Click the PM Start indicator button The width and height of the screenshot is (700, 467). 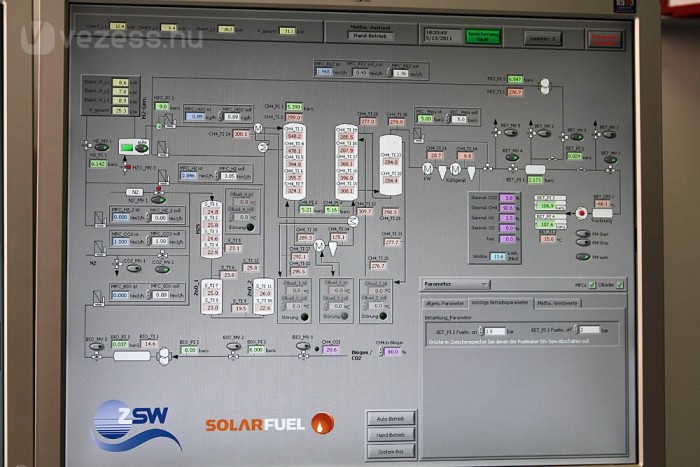[x=582, y=234]
